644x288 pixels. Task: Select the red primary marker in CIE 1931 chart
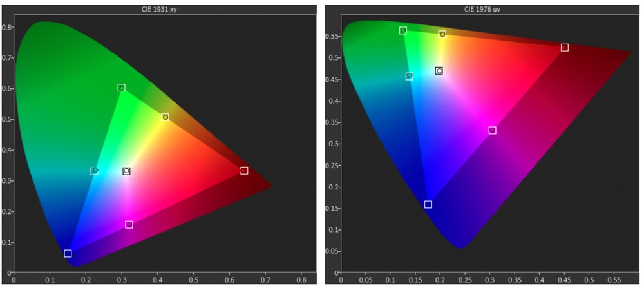pos(244,171)
